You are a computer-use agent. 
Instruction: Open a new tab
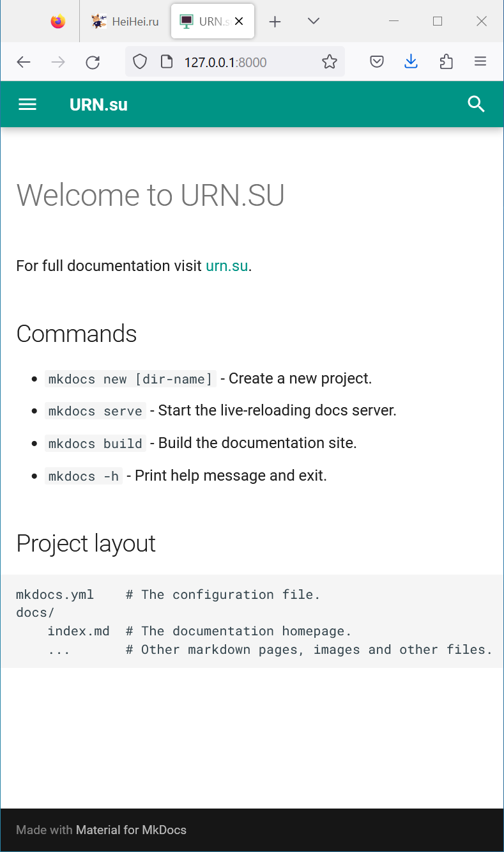click(275, 21)
